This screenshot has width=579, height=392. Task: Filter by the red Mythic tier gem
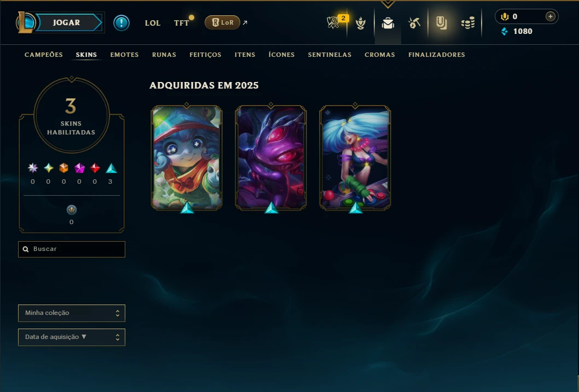coord(95,168)
